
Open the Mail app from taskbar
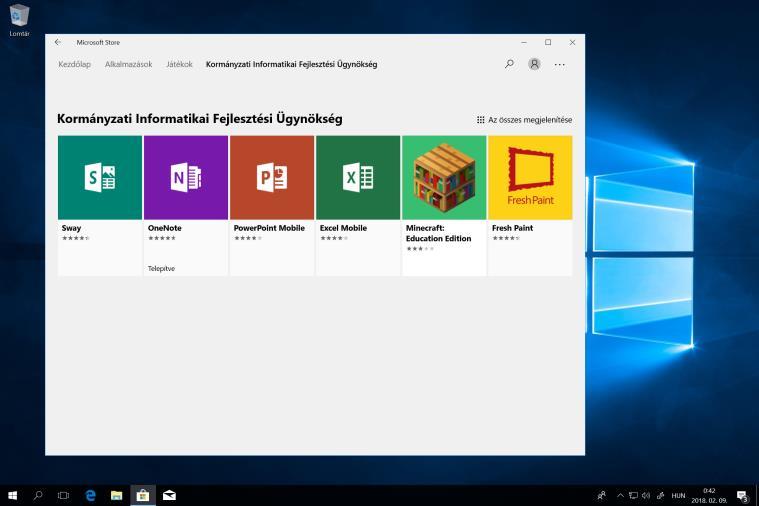pyautogui.click(x=169, y=495)
